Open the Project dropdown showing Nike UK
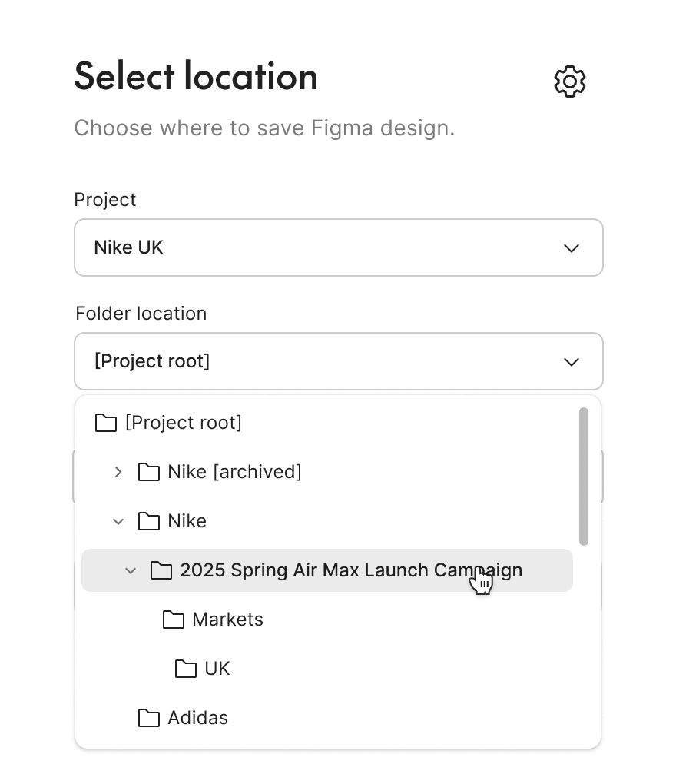Viewport: 676px width, 784px height. pos(339,247)
